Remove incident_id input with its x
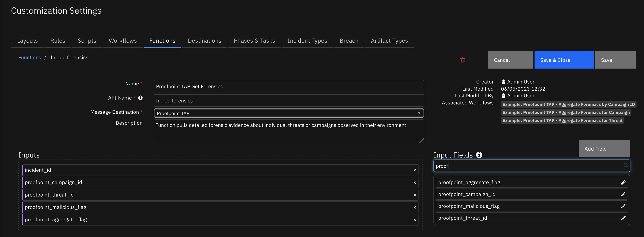The image size is (644, 237). tap(414, 170)
